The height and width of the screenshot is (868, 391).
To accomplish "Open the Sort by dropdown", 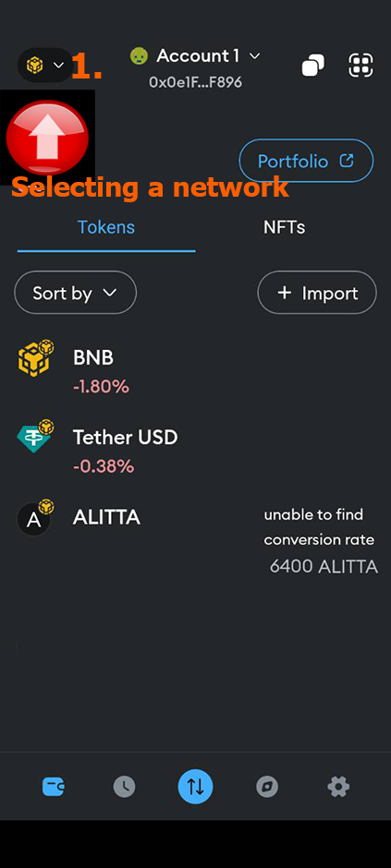I will (75, 293).
